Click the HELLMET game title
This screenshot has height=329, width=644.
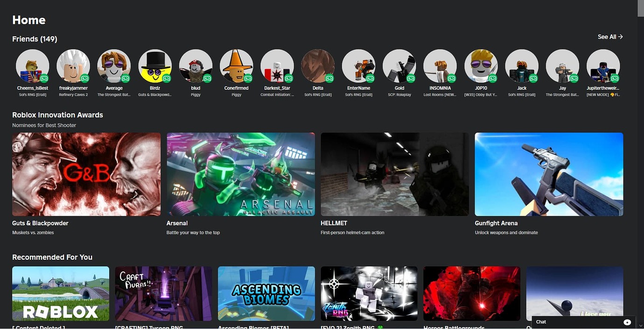coord(334,223)
